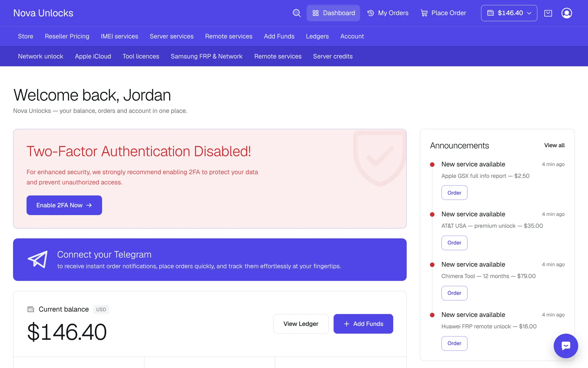Open the user profile avatar icon
Screen dimensions: 588x368
pos(567,13)
